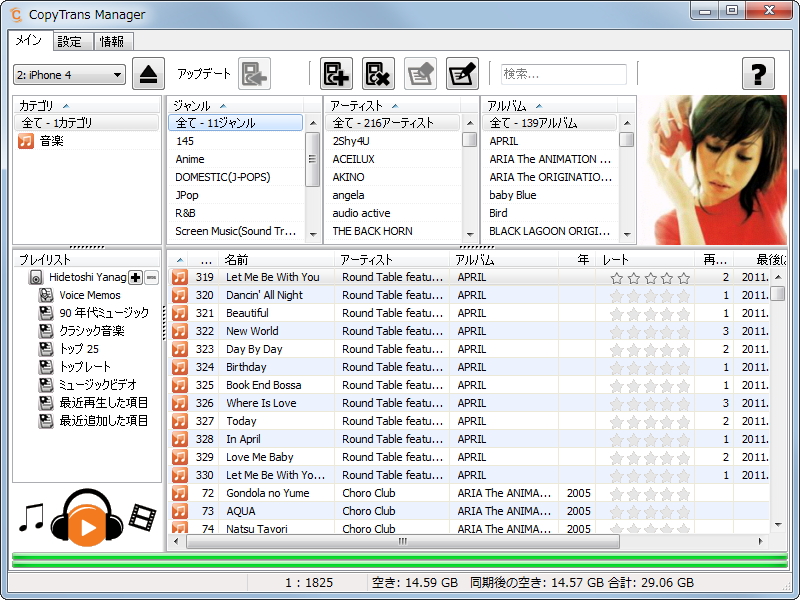
Task: Open the device selection dropdown showing 2: iPhone 4
Action: 70,74
